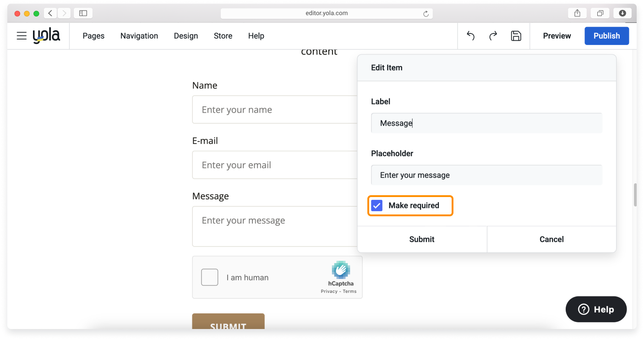644x340 pixels.
Task: Click the browser share icon
Action: (x=577, y=13)
